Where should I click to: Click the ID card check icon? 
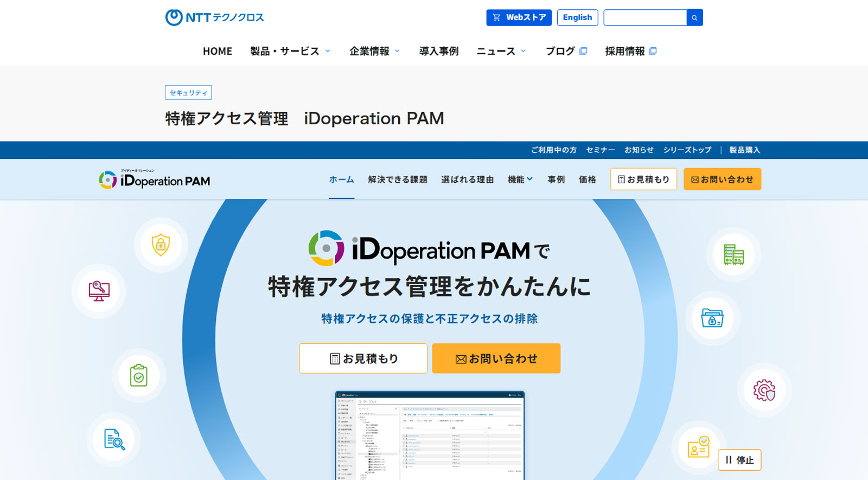coord(698,447)
